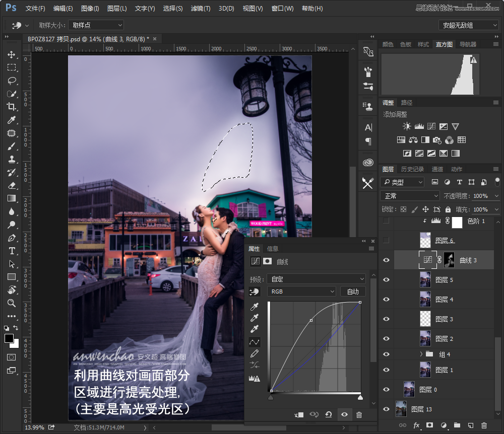
Task: Delete the Curves adjustment via trash icon
Action: pos(359,415)
